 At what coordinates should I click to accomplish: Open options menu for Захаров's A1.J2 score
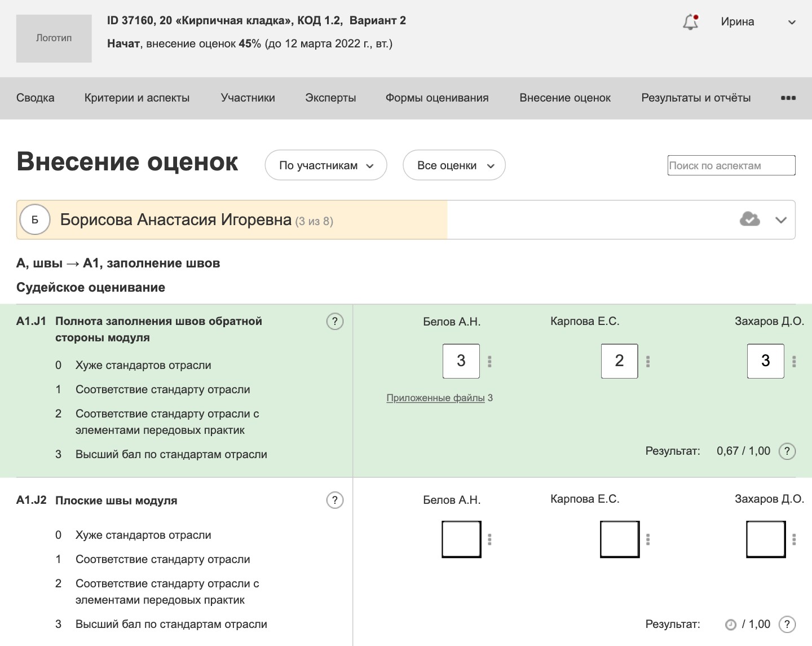(794, 539)
